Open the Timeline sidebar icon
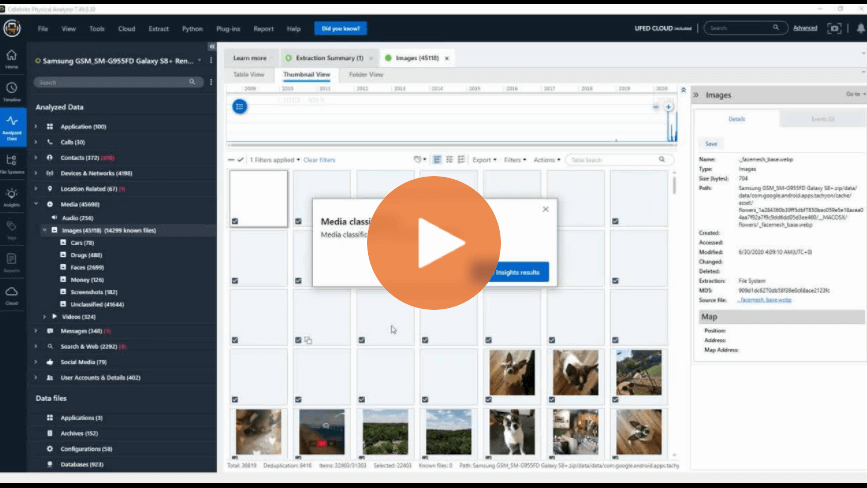Screen dimensions: 867x488 (x=12, y=92)
